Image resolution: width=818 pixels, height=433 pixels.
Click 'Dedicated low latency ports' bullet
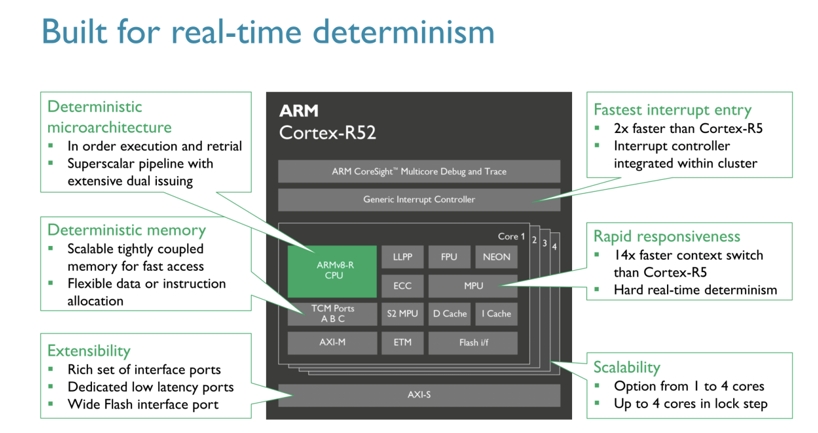point(150,387)
